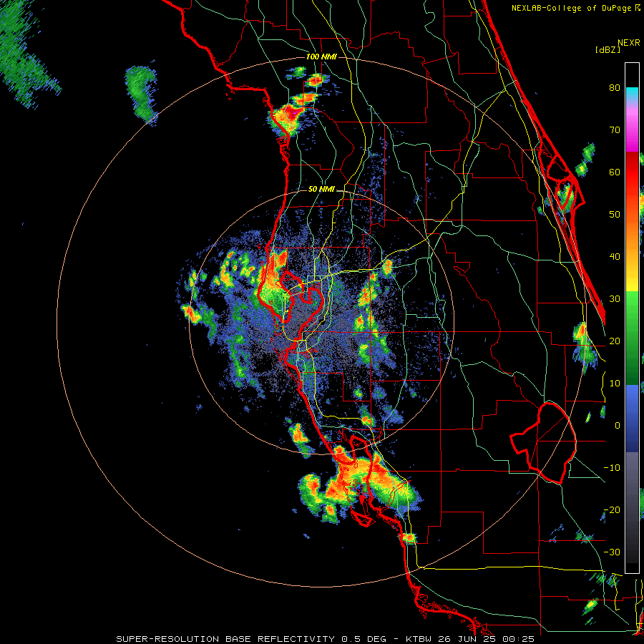
Task: Click the -10 value on dBZ scale
Action: pos(612,468)
